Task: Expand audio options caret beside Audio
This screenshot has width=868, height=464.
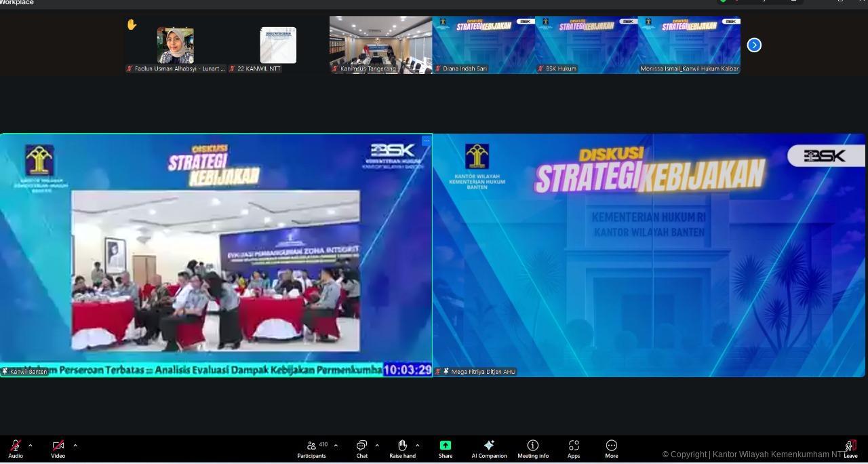Action: [30, 446]
